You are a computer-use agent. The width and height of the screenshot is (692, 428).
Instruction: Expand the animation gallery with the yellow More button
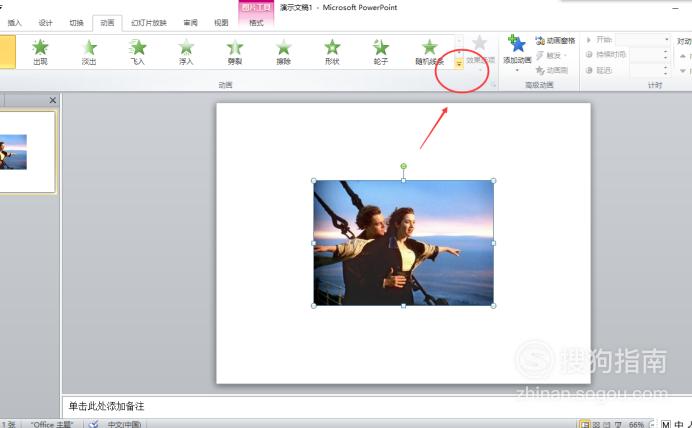459,64
